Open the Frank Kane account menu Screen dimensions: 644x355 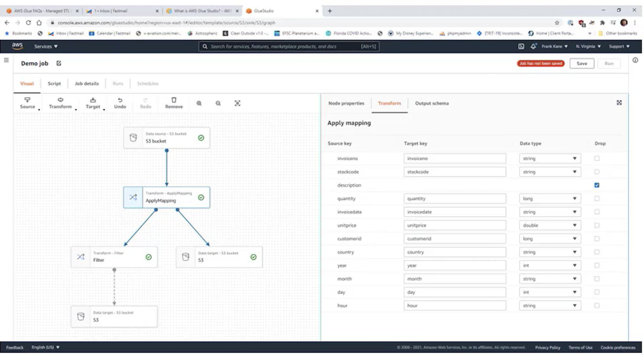click(554, 46)
